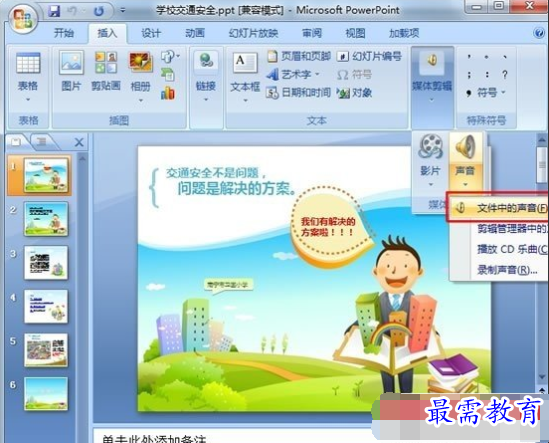
Task: Insert the comma special symbol
Action: [x=468, y=57]
